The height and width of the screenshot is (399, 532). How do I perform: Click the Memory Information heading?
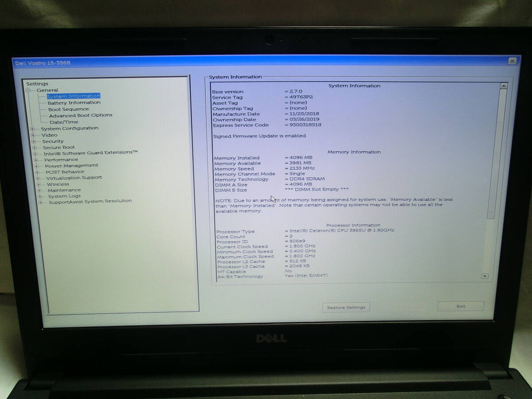tap(354, 152)
